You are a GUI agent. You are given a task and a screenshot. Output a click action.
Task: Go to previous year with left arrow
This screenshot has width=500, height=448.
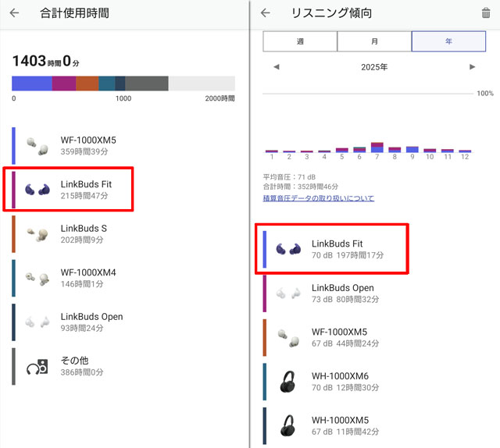[276, 67]
